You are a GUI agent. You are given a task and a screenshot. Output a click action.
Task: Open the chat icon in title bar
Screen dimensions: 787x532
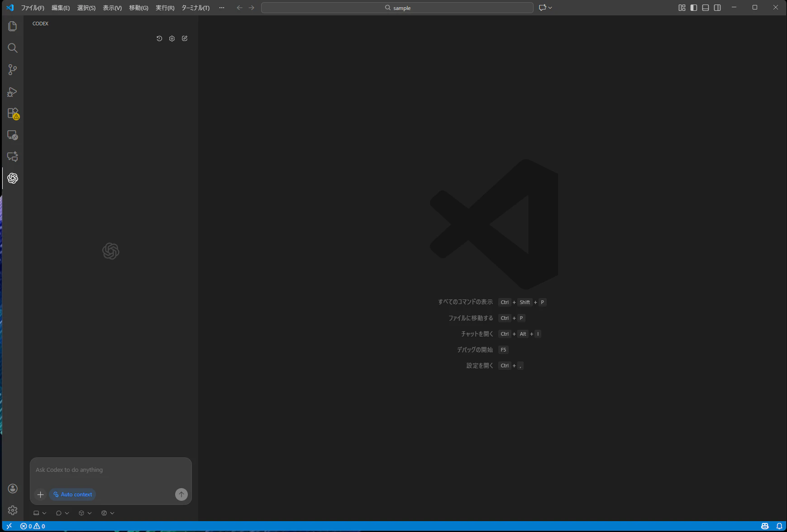point(543,8)
